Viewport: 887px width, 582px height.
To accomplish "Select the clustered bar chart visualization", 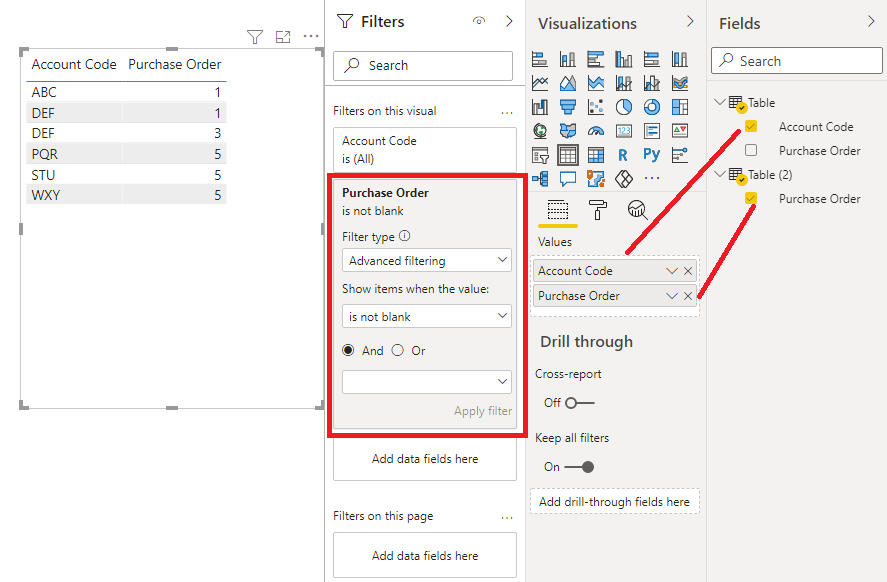I will tap(596, 59).
